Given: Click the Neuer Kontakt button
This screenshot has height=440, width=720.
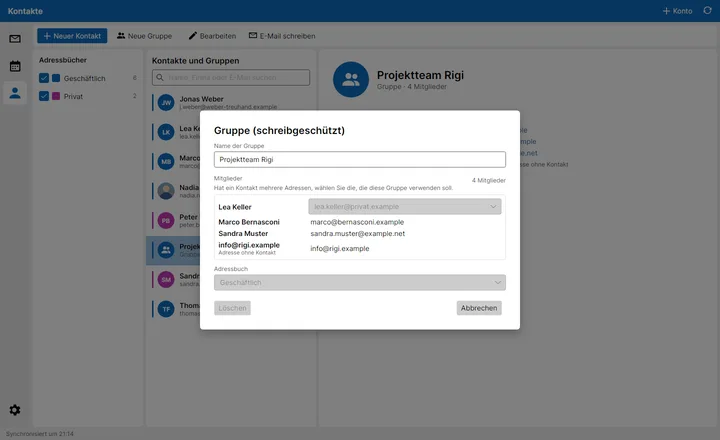Looking at the screenshot, I should (x=72, y=36).
